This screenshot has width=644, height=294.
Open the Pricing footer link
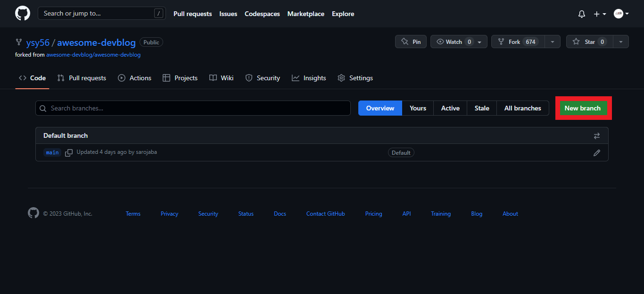pos(374,214)
